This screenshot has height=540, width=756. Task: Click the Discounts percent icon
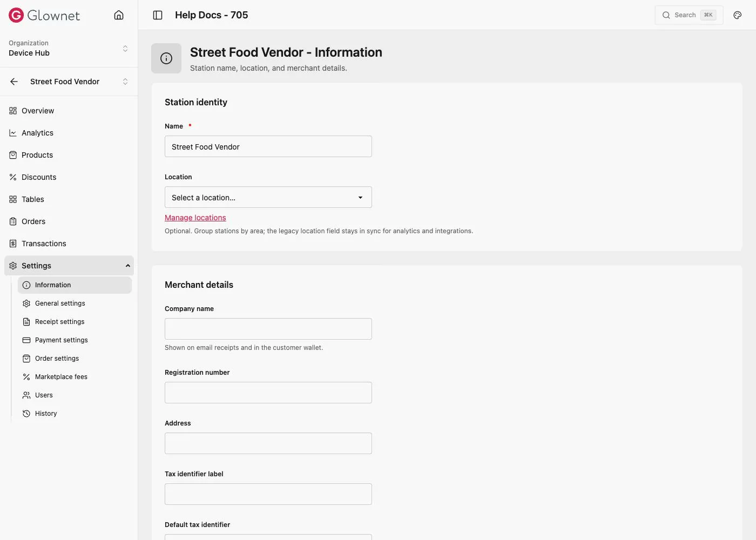click(13, 177)
